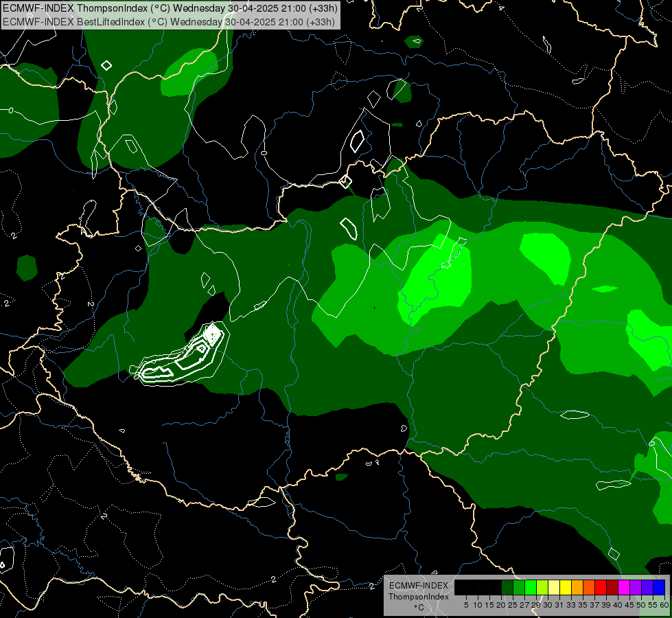Click the '°C' unit label in legend
Screen dimensions: 672x618
(419, 608)
